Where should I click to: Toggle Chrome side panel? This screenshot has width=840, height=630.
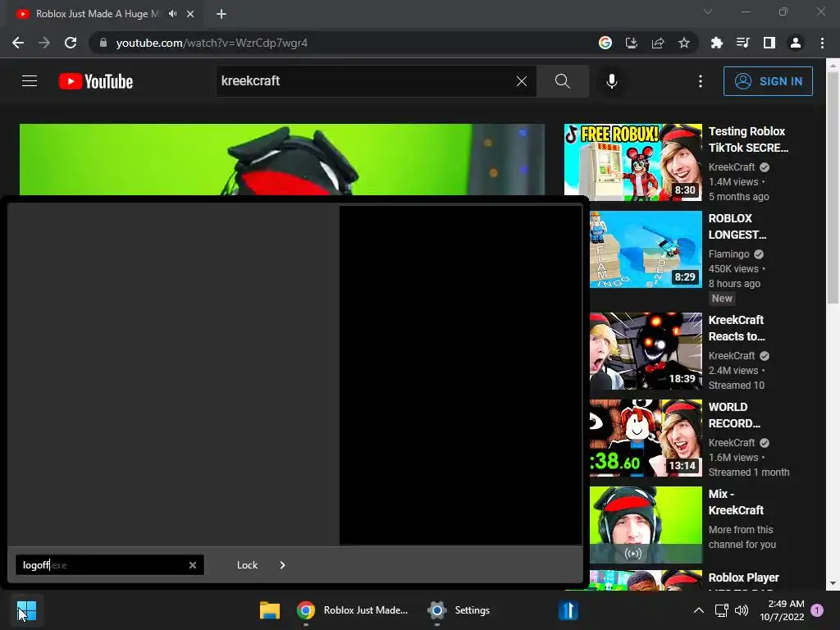coord(769,43)
